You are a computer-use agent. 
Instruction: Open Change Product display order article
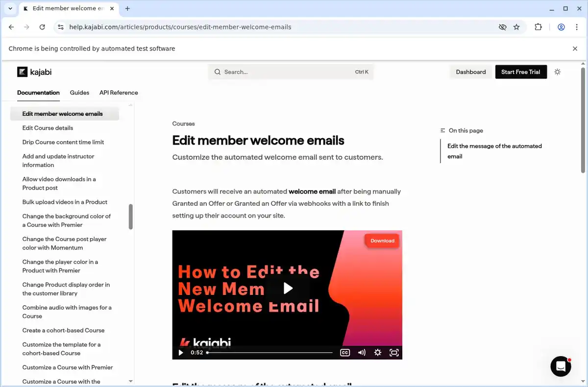tap(66, 289)
